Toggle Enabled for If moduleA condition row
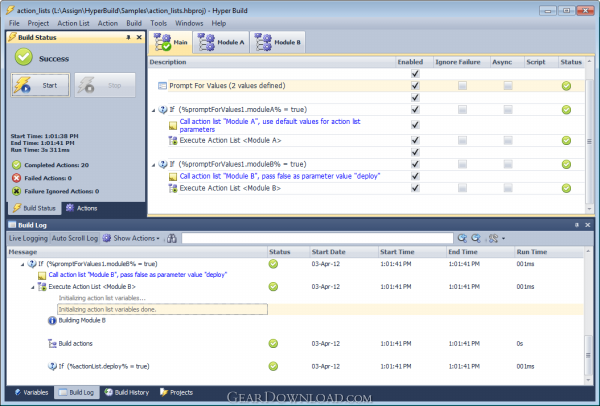Screen dimensions: 600x406 pos(415,110)
